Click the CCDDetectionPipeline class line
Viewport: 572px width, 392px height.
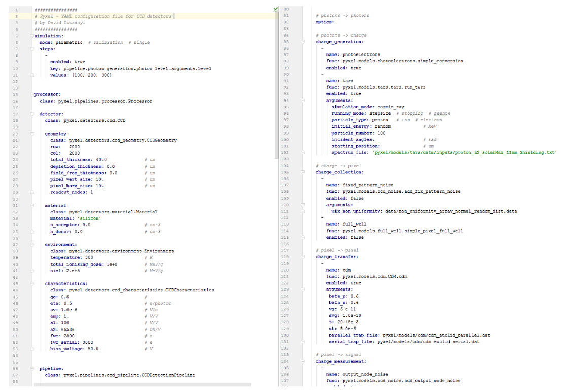pyautogui.click(x=120, y=375)
